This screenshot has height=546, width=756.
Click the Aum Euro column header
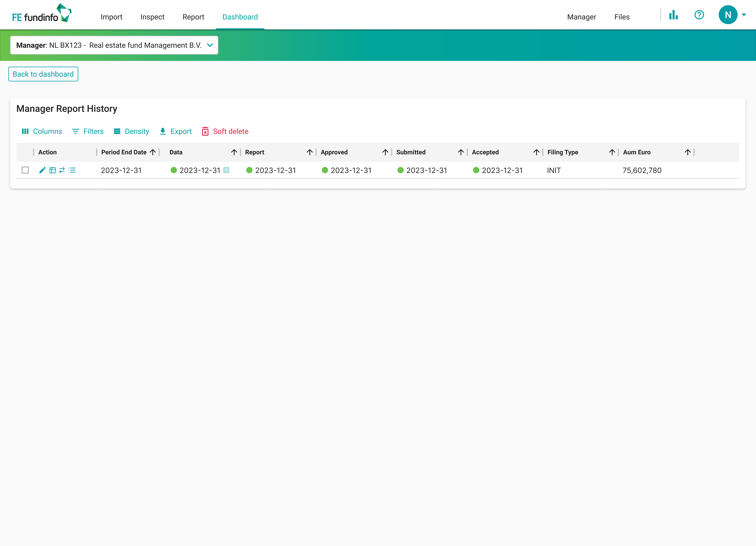[637, 152]
